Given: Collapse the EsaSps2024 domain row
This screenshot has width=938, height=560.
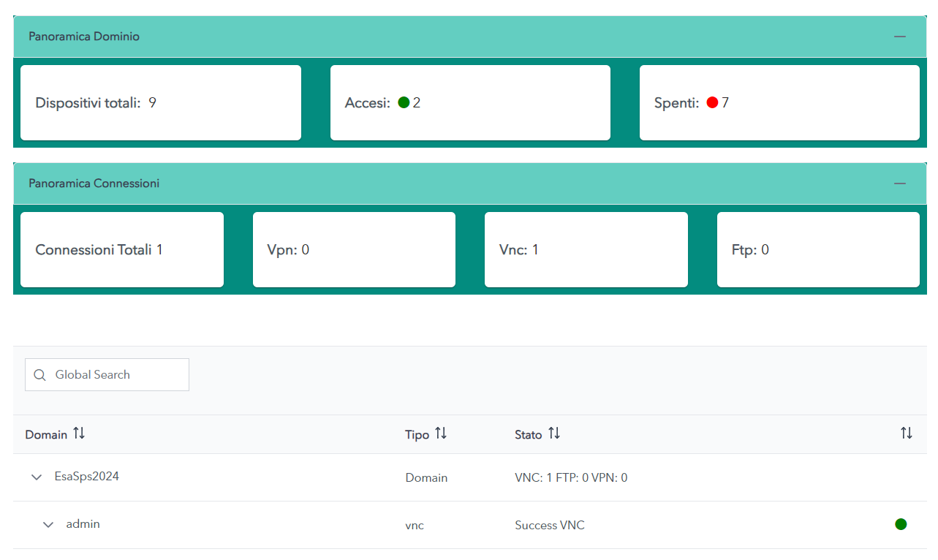Looking at the screenshot, I should (37, 477).
